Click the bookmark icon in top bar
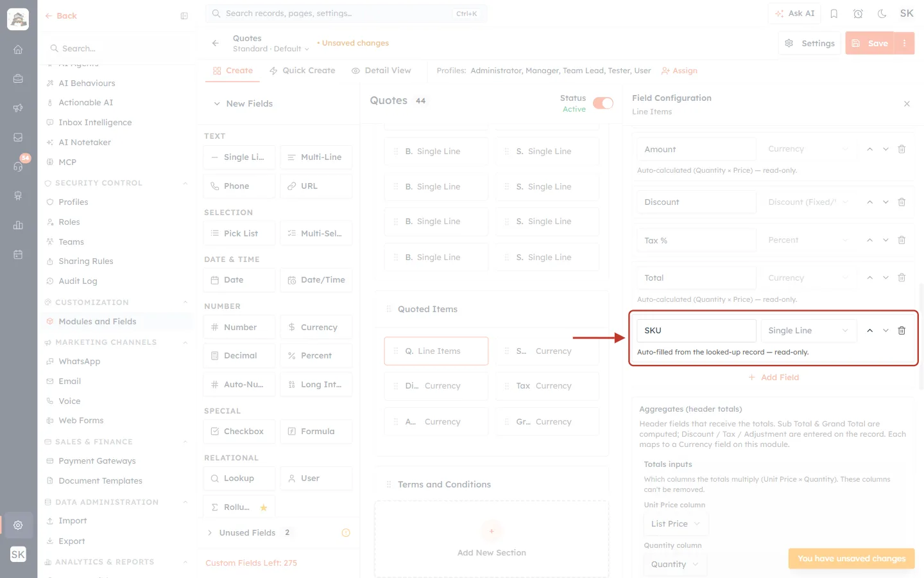The height and width of the screenshot is (578, 924). pos(834,13)
